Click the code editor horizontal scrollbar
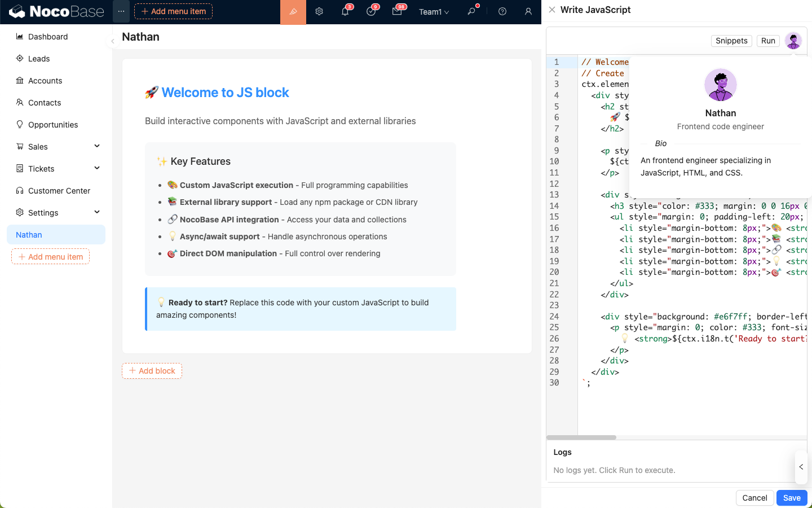Screen dimensions: 812x508 click(x=581, y=437)
